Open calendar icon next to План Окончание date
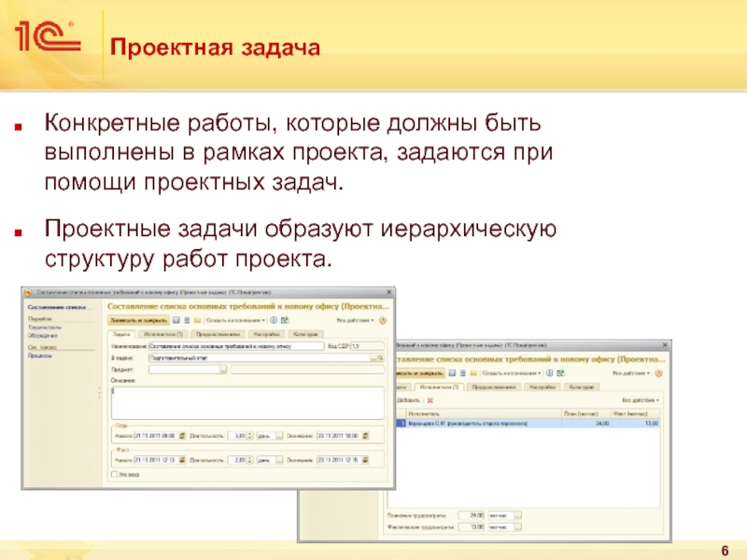Viewport: 747px width, 560px height. click(365, 436)
